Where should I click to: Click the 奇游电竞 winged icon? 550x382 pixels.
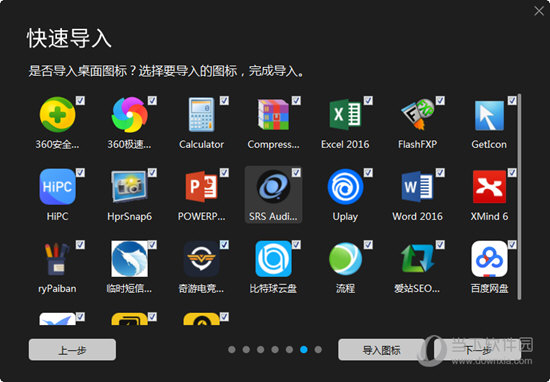tap(201, 259)
